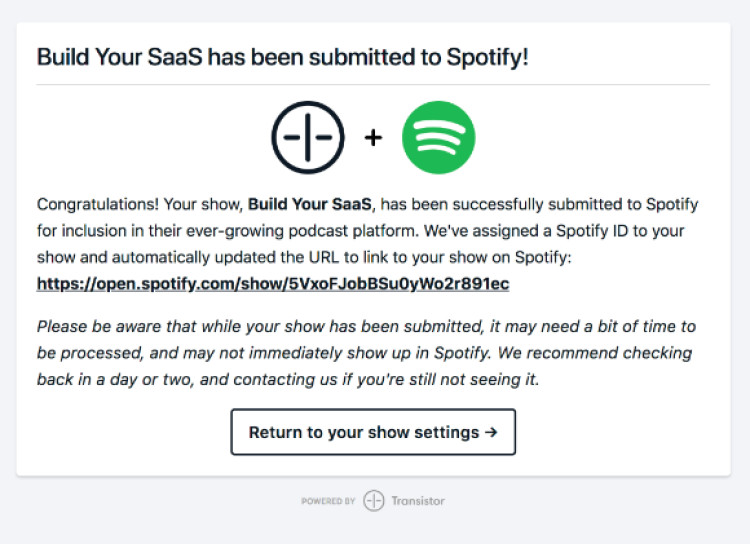Click the plus sign between the logos
Screen dimensions: 750x544
[374, 138]
